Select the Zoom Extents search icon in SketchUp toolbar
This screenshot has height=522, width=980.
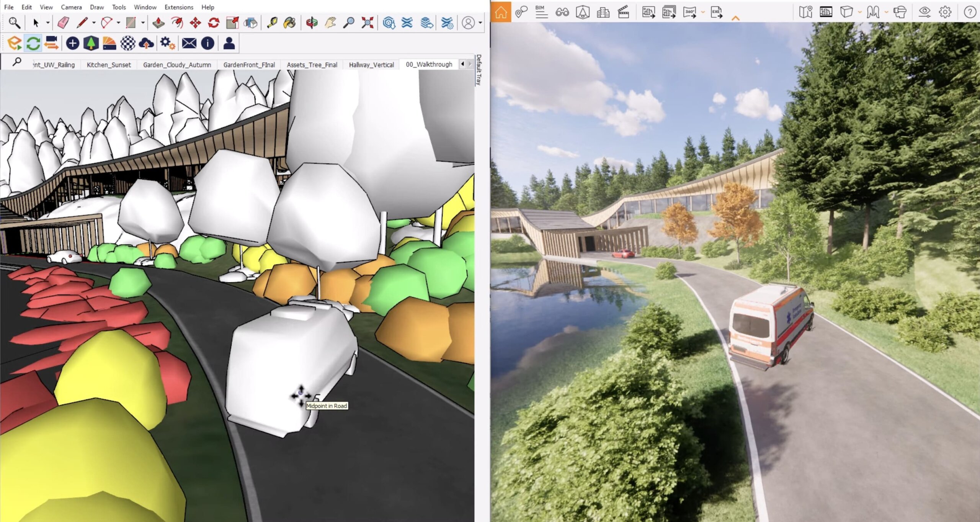click(14, 23)
